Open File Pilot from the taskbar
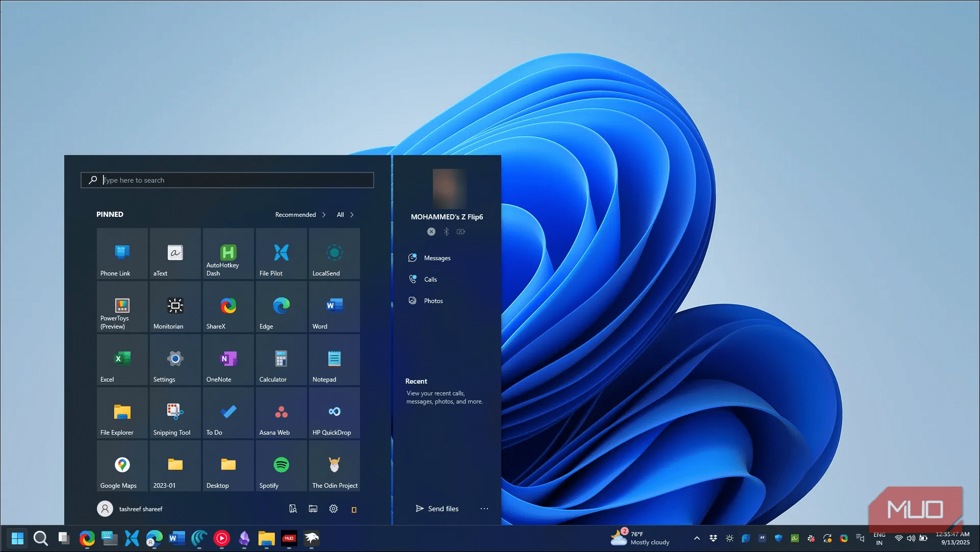 tap(132, 538)
